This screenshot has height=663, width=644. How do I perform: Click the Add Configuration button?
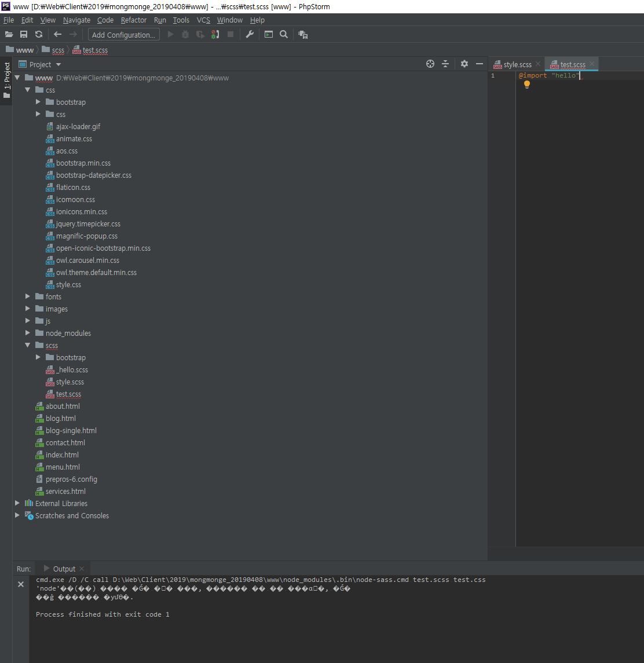[x=123, y=35]
